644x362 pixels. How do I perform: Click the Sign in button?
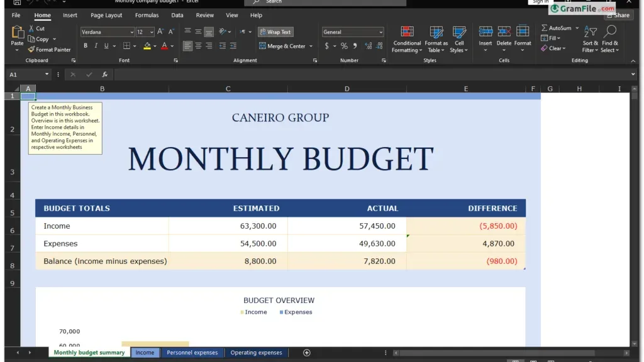(x=540, y=2)
